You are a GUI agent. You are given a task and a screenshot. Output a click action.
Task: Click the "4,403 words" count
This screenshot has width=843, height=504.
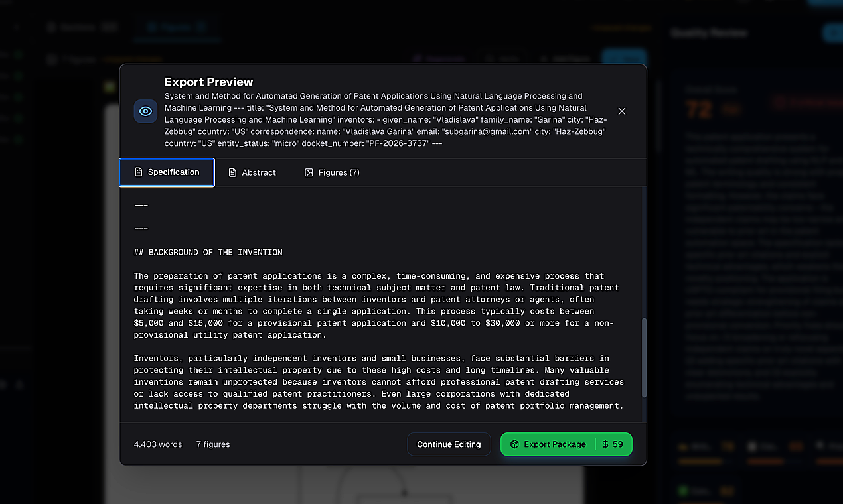[158, 444]
